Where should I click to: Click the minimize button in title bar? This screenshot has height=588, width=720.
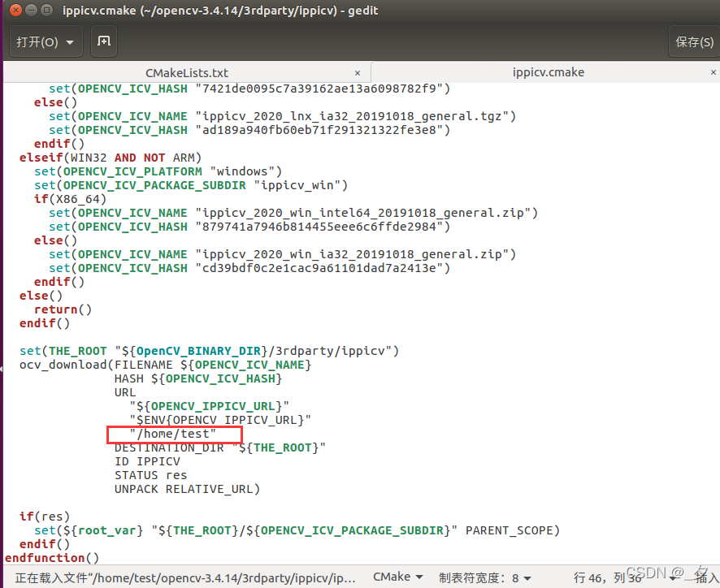(31, 10)
